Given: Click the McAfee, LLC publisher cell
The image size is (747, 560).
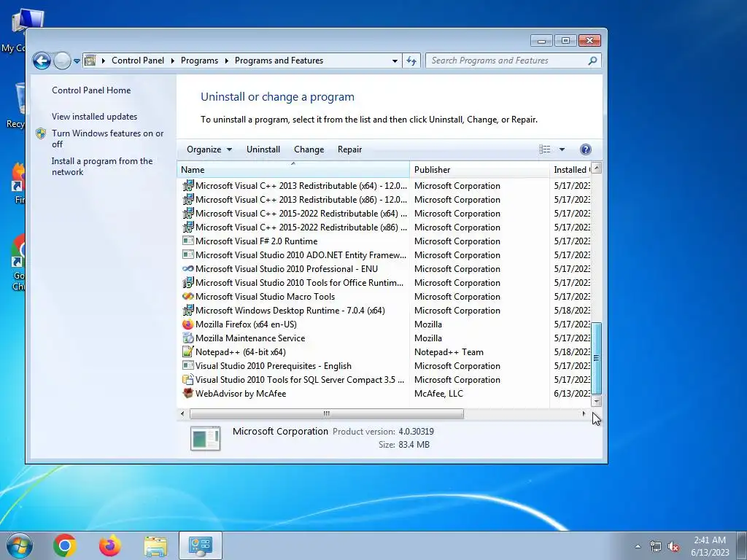Looking at the screenshot, I should coord(438,393).
